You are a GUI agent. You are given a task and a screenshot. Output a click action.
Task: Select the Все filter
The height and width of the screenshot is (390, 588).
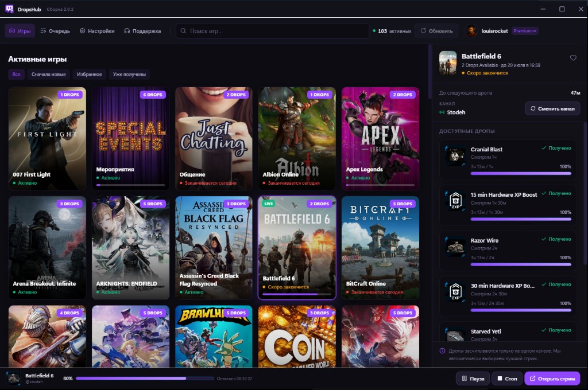coord(17,74)
